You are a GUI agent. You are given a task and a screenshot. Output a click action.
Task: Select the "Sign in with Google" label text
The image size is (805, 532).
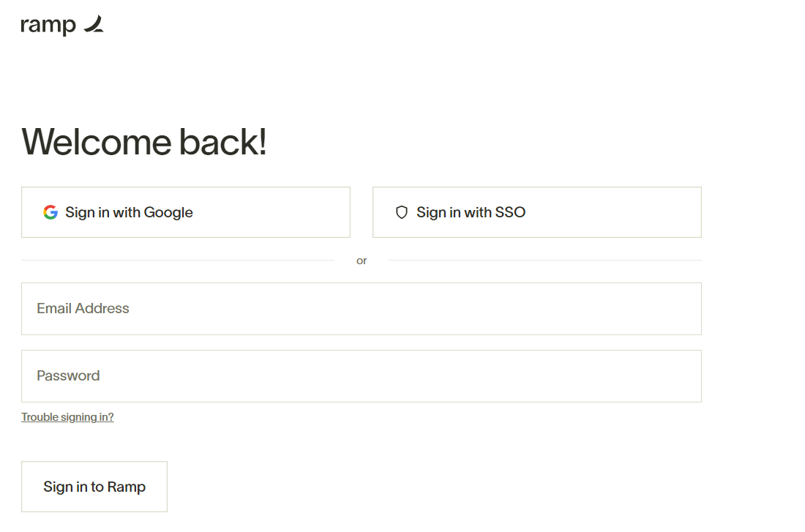tap(129, 213)
